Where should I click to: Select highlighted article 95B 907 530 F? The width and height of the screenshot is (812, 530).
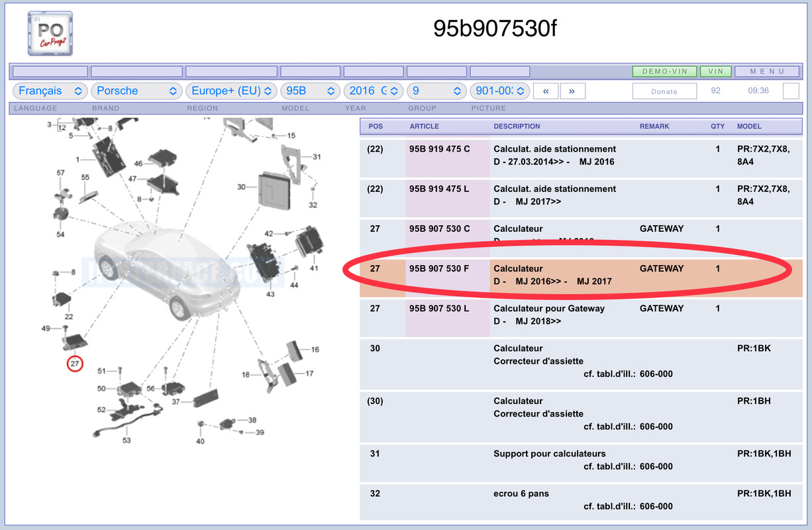tap(439, 268)
